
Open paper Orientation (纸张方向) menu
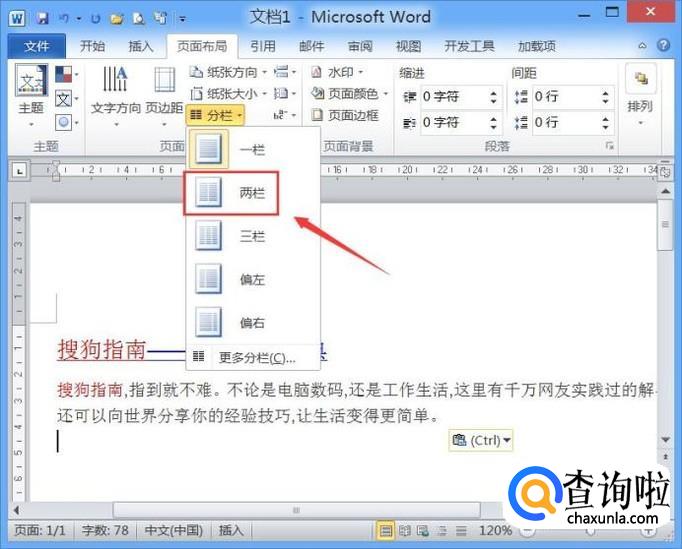[x=228, y=72]
